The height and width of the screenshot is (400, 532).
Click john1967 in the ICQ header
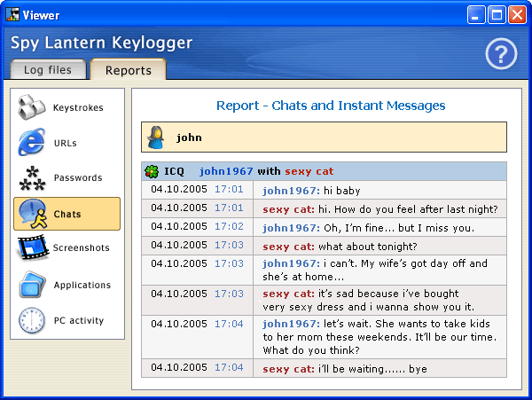pos(226,171)
